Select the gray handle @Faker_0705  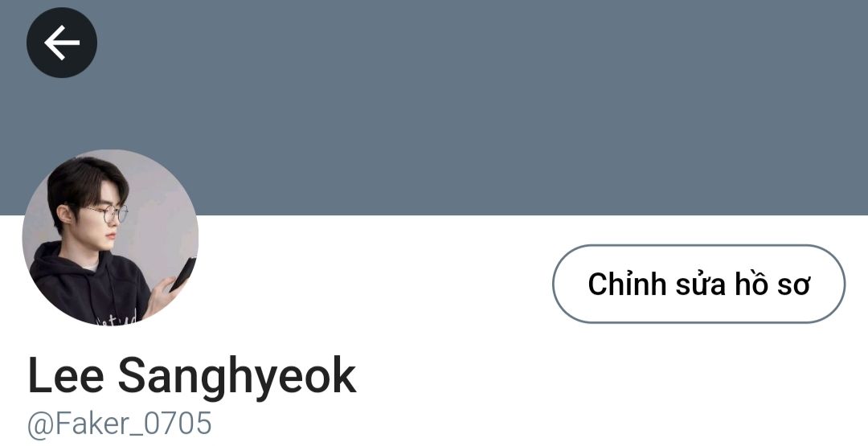pyautogui.click(x=120, y=424)
